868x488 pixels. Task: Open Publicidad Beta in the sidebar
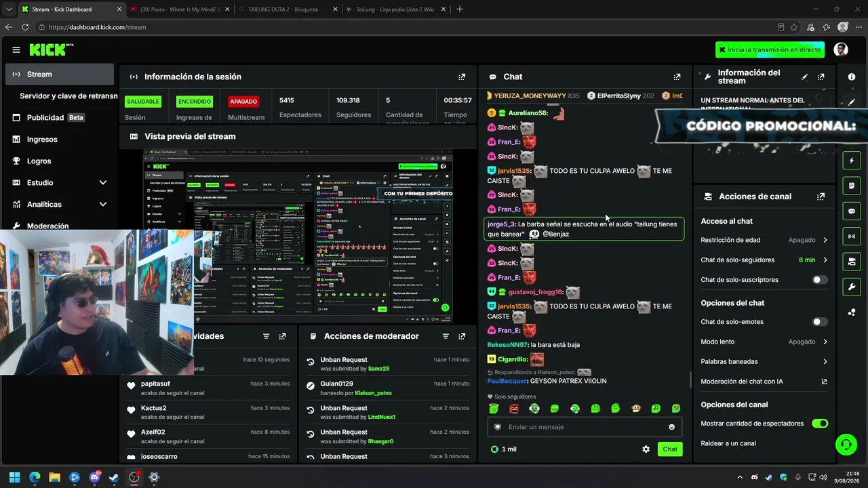[60, 117]
